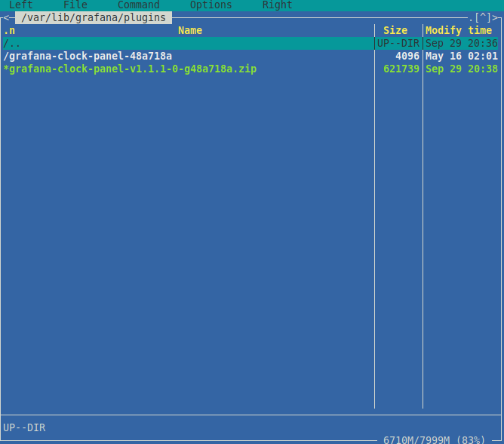Open the Right menu
This screenshot has width=504, height=444.
(278, 5)
